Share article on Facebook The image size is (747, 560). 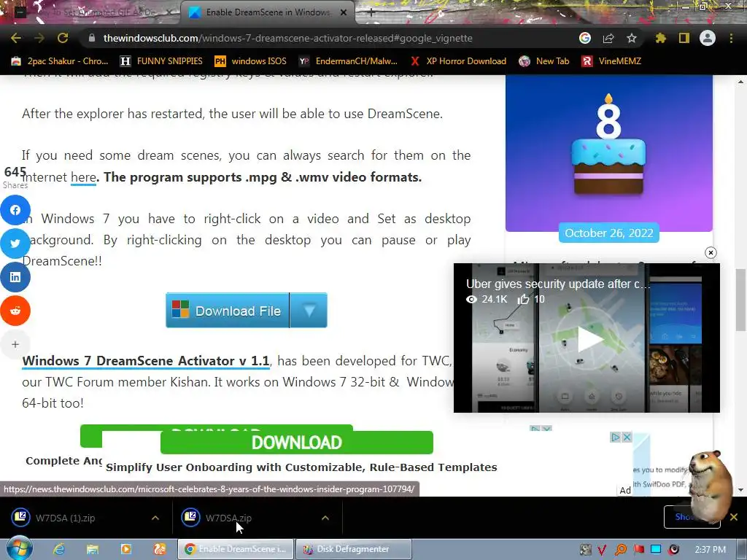(15, 210)
